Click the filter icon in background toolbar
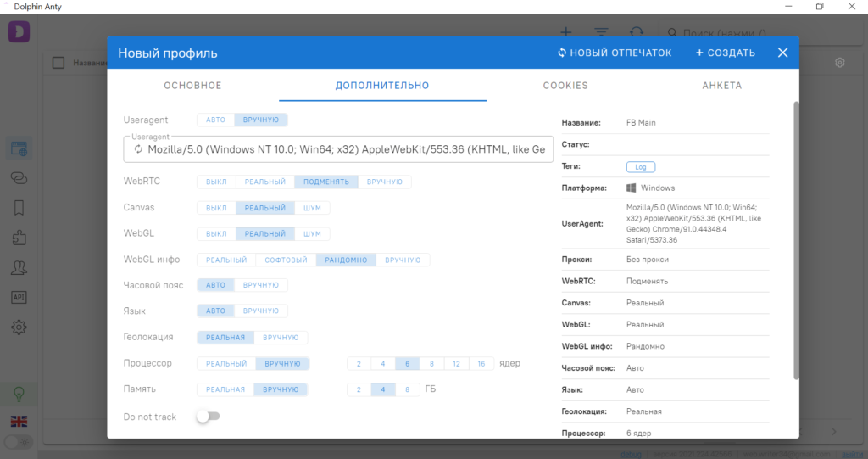 (601, 32)
